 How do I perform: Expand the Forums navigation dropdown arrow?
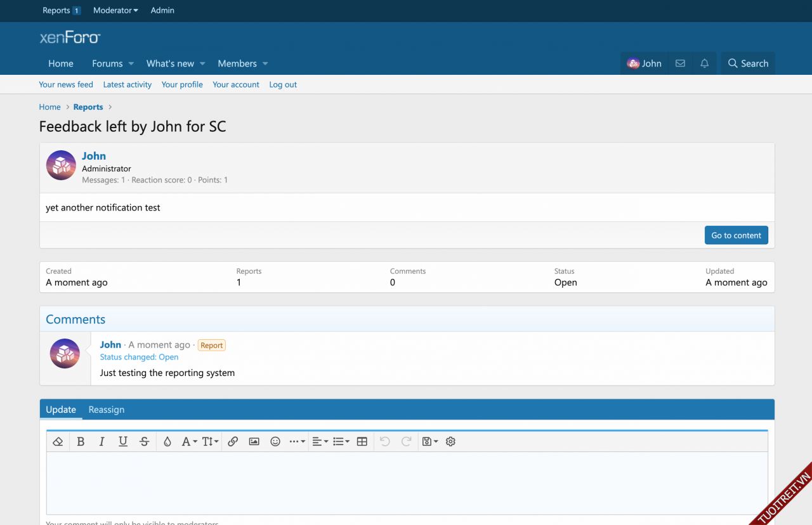point(131,63)
